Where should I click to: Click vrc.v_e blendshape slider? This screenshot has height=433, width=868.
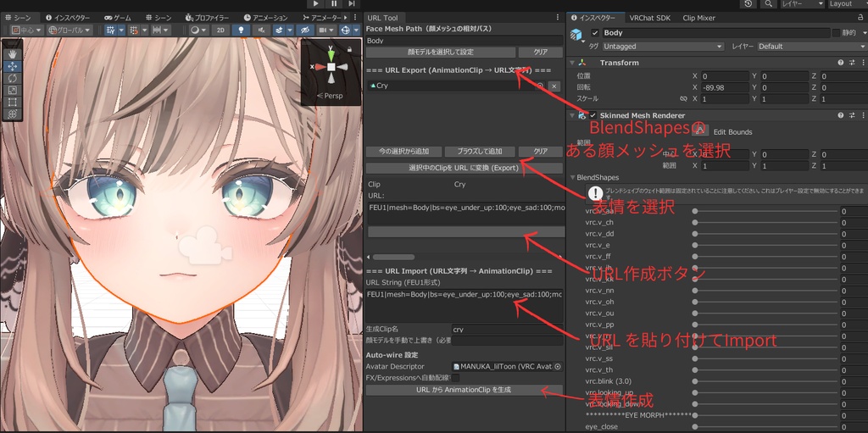pyautogui.click(x=765, y=245)
